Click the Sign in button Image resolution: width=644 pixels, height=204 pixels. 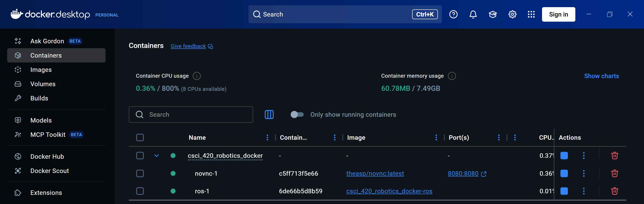click(x=558, y=15)
